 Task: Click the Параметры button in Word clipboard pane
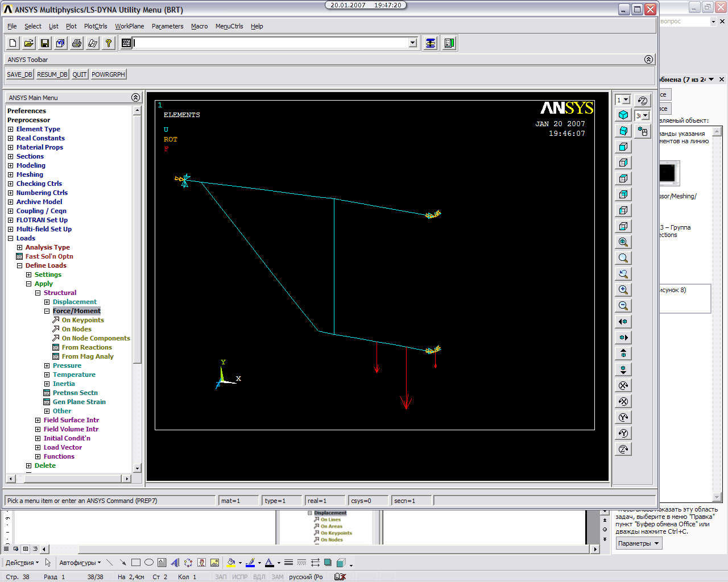639,543
